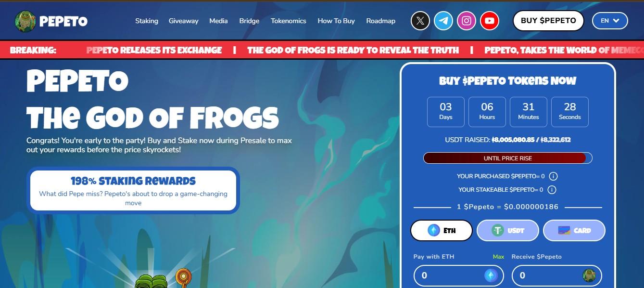Open the X (Twitter) social icon
The height and width of the screenshot is (288, 644).
click(420, 21)
